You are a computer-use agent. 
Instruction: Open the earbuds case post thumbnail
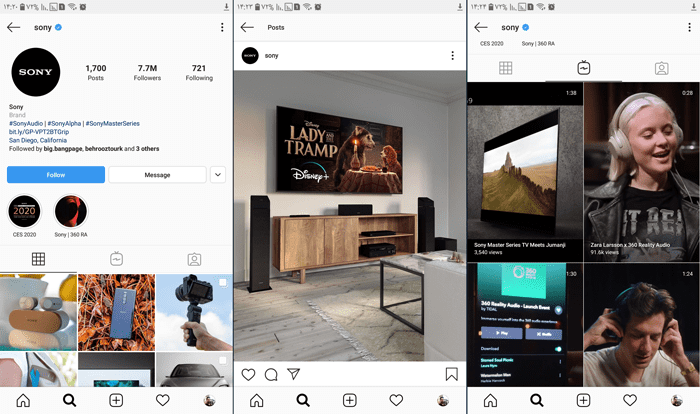click(38, 312)
